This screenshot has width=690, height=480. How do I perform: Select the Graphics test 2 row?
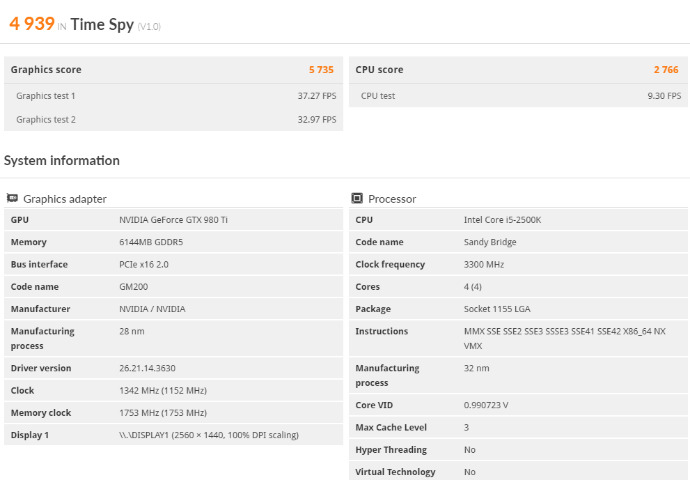pos(172,120)
